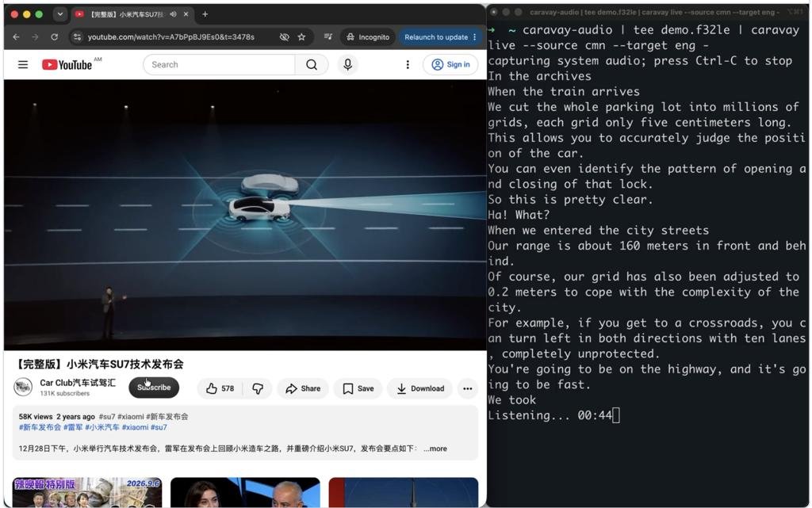Dislike the video with thumbs down
Image resolution: width=812 pixels, height=508 pixels.
258,388
